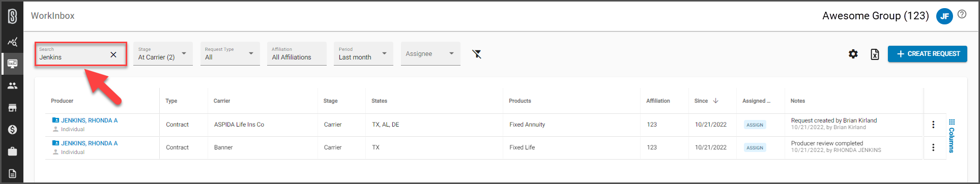Open the analytics icon in sidebar
This screenshot has width=980, height=184.
point(12,42)
